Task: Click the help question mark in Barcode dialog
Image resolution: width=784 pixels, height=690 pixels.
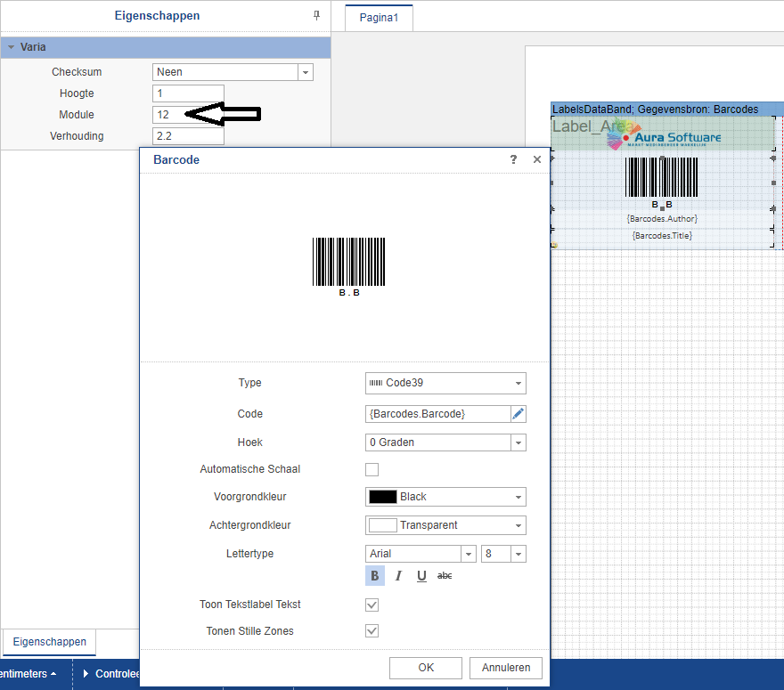Action: point(513,159)
